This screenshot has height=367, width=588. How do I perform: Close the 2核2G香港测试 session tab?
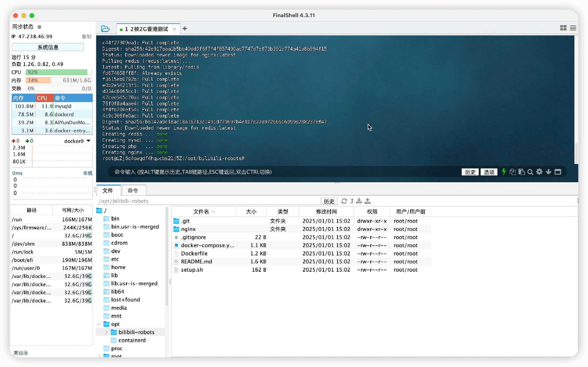tap(174, 29)
